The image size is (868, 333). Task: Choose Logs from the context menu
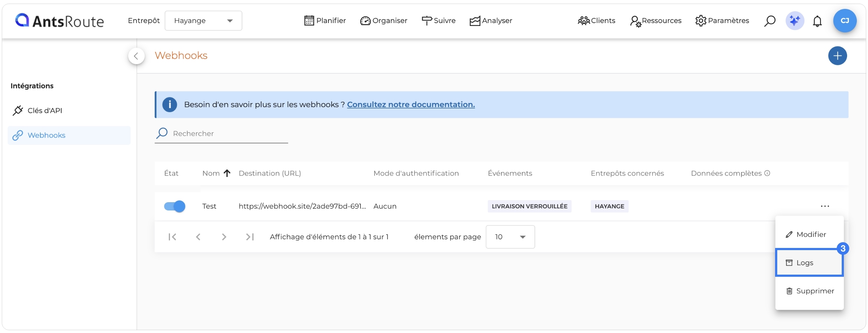(x=809, y=263)
